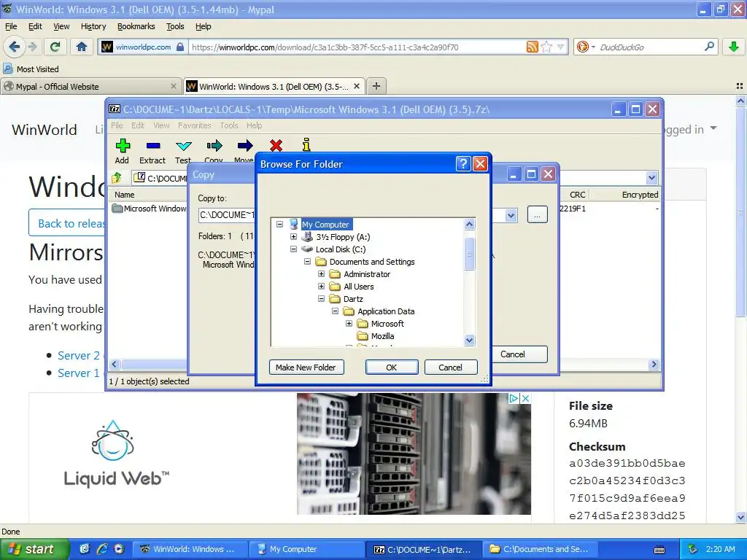The height and width of the screenshot is (560, 747).
Task: Click the ad info AdChoices icon
Action: coord(514,398)
